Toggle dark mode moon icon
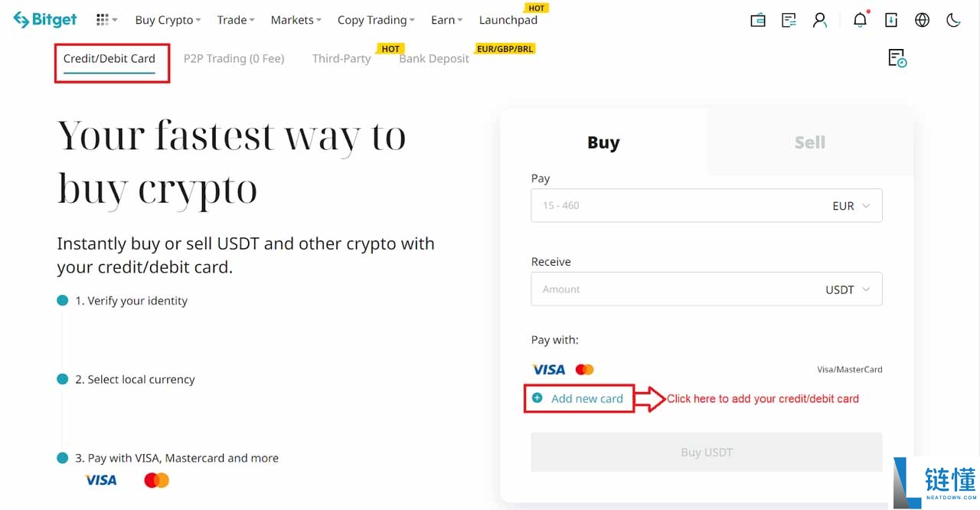This screenshot has height=510, width=980. tap(953, 21)
